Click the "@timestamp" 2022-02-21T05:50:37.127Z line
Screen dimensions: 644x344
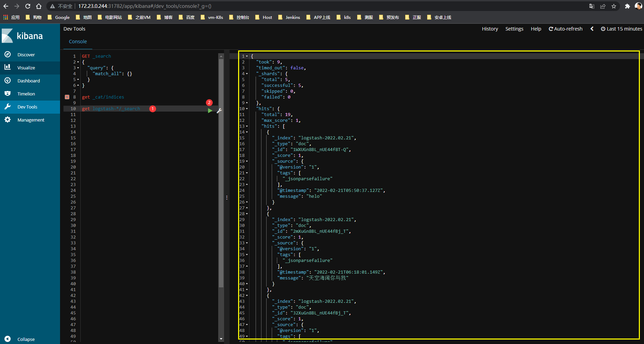[x=331, y=191]
